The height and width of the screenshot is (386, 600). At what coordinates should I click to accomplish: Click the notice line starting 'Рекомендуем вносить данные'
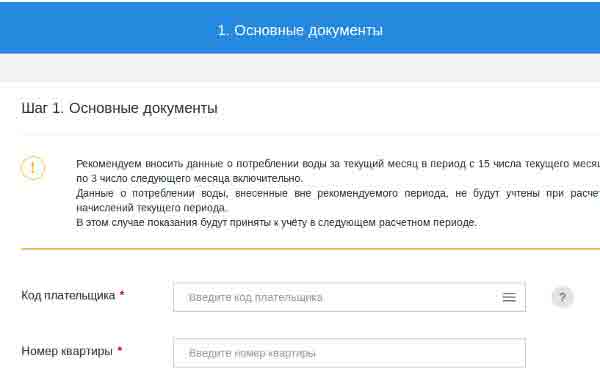(x=338, y=164)
